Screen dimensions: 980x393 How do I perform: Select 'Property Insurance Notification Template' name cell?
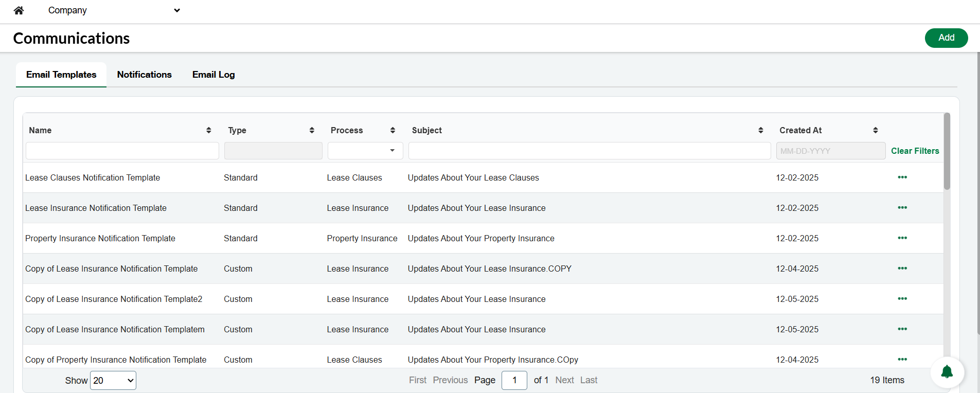tap(100, 238)
